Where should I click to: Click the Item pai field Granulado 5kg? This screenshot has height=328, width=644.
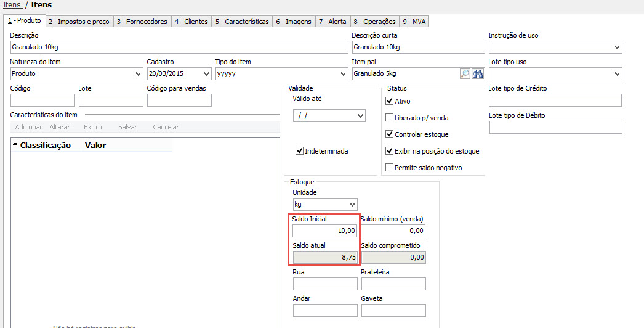tap(406, 73)
